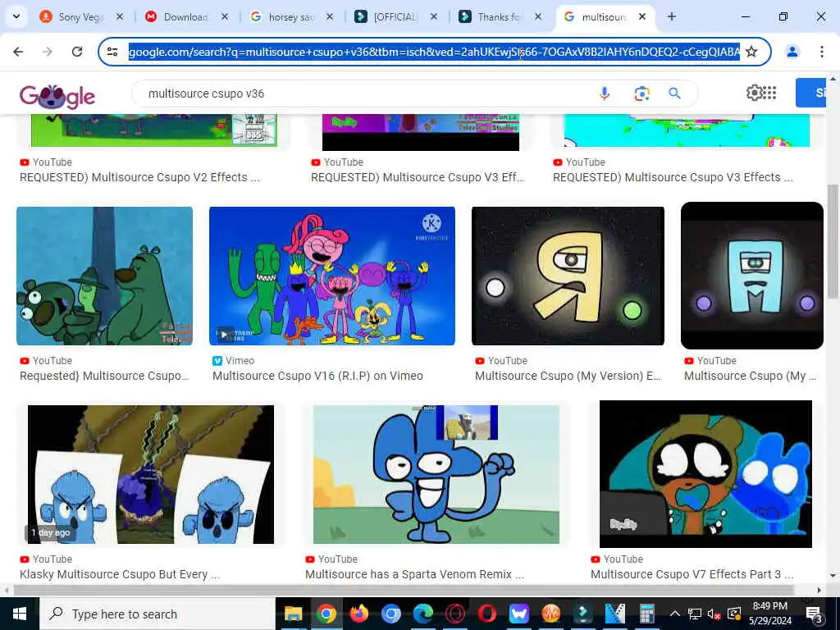
Task: Start voice search with the microphone icon
Action: (605, 94)
